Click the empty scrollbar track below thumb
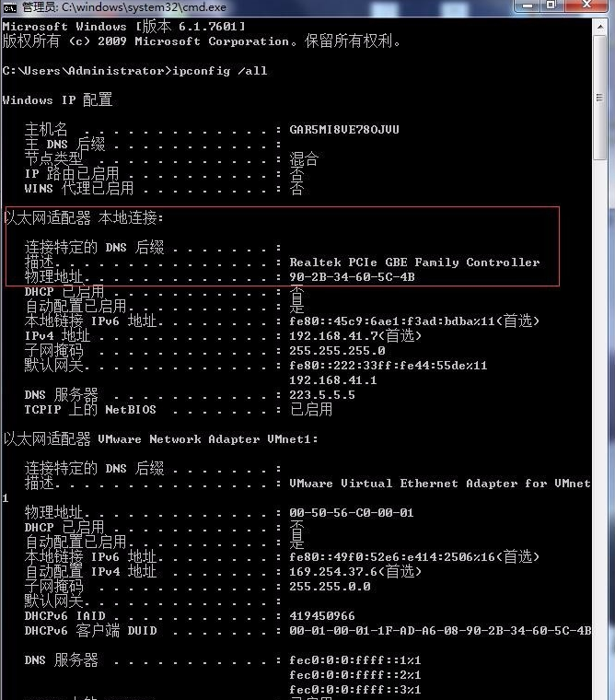615x700 pixels. point(600,428)
